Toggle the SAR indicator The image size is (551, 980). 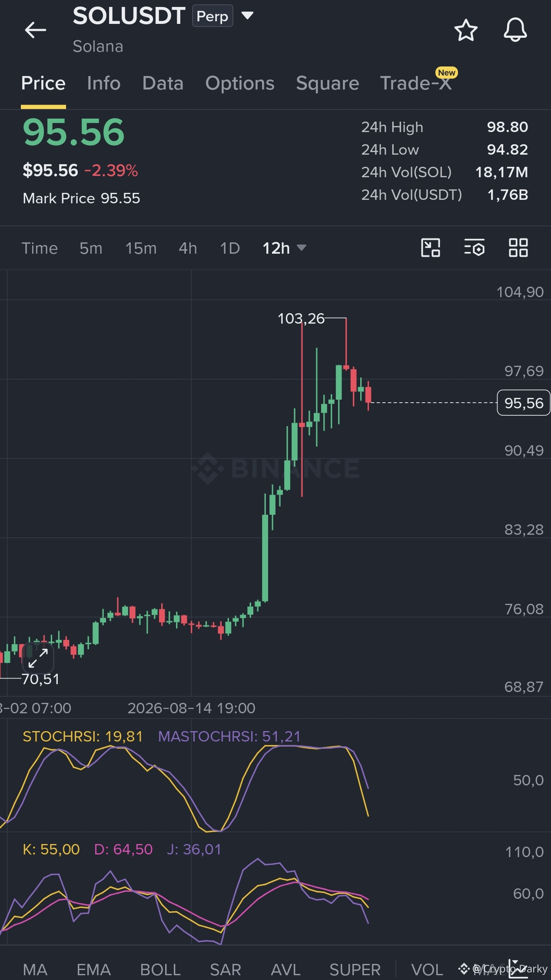pos(226,969)
